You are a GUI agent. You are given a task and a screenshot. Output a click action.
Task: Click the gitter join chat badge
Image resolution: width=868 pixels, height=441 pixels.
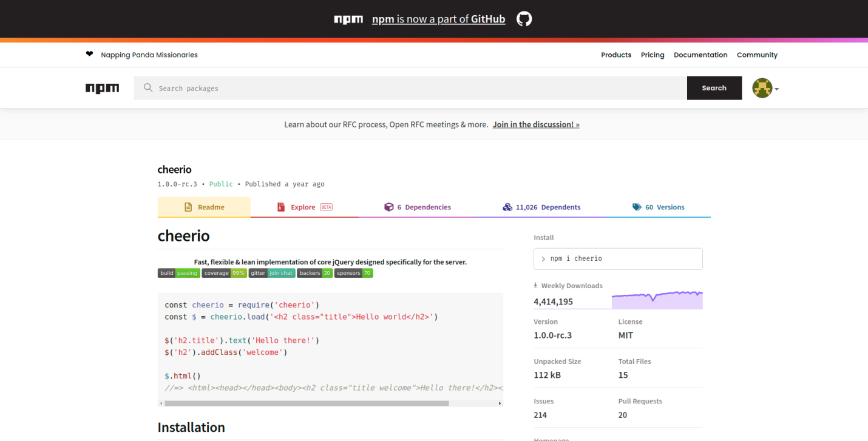271,273
